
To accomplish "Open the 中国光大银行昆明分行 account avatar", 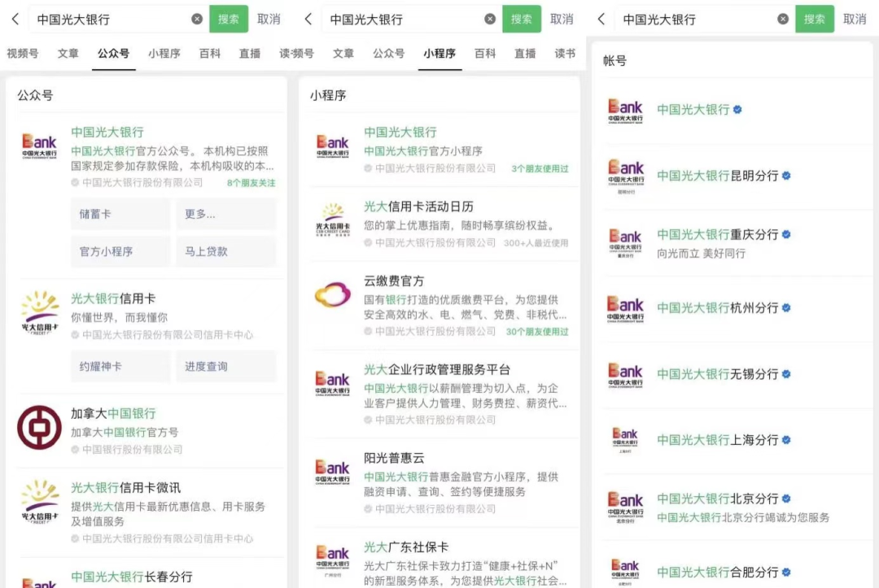I will click(626, 176).
